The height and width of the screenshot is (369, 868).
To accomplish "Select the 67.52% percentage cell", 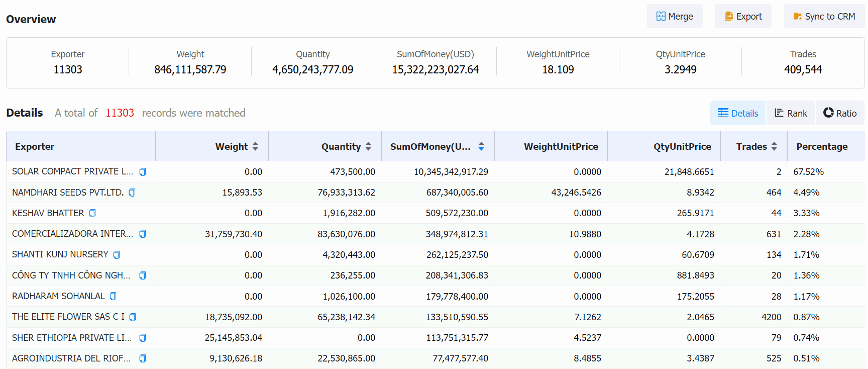I will pyautogui.click(x=809, y=172).
